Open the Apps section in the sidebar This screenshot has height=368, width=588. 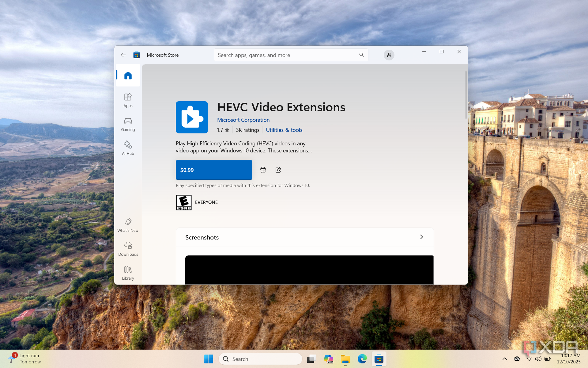128,100
